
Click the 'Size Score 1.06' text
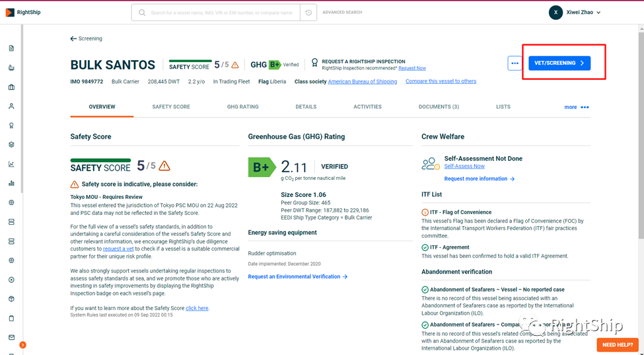[303, 195]
